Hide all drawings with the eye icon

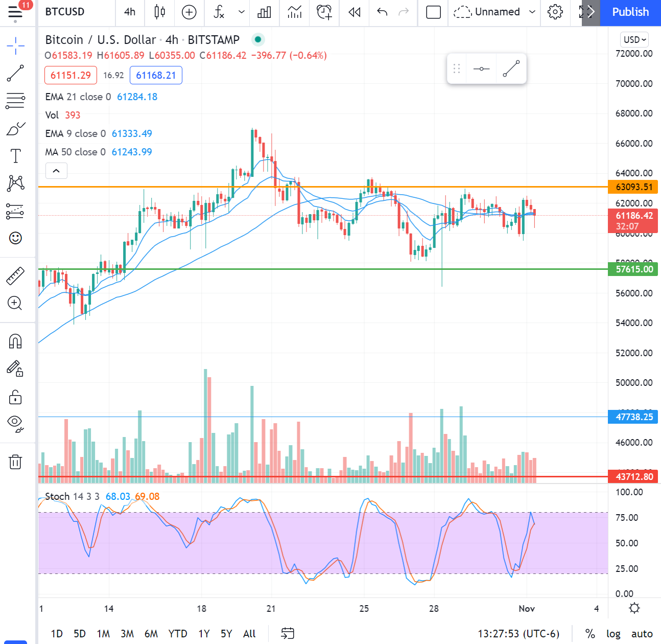point(15,424)
